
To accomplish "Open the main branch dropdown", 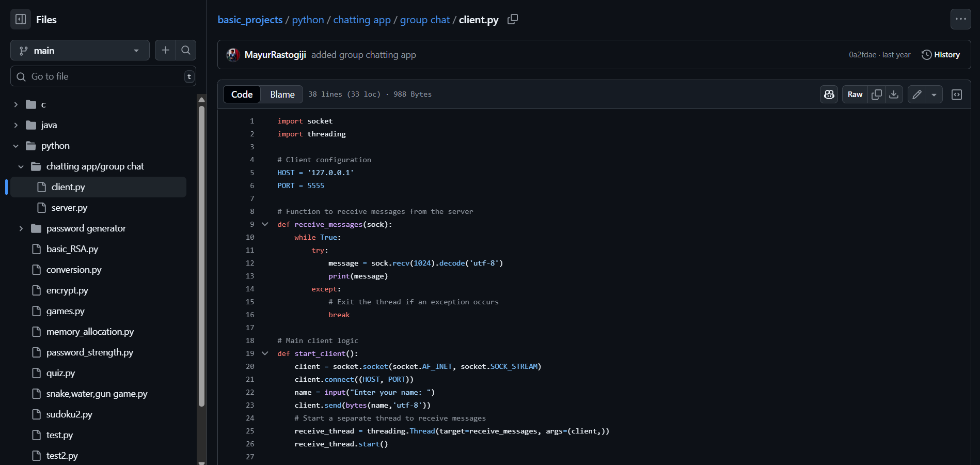I will 80,51.
